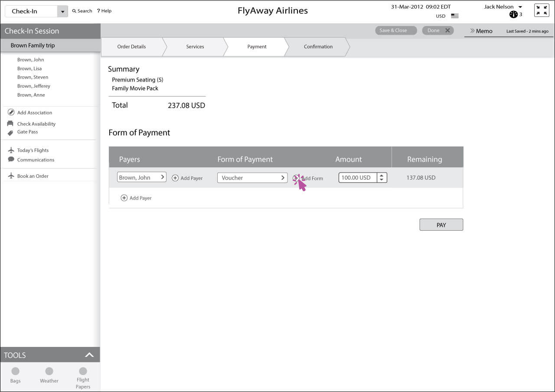This screenshot has height=392, width=555.
Task: Open the Check-In module dropdown
Action: pos(62,10)
